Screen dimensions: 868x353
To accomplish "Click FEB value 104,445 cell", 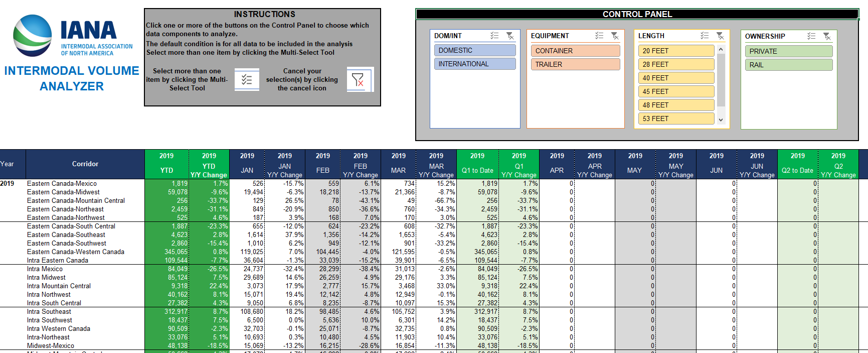I will (x=323, y=252).
